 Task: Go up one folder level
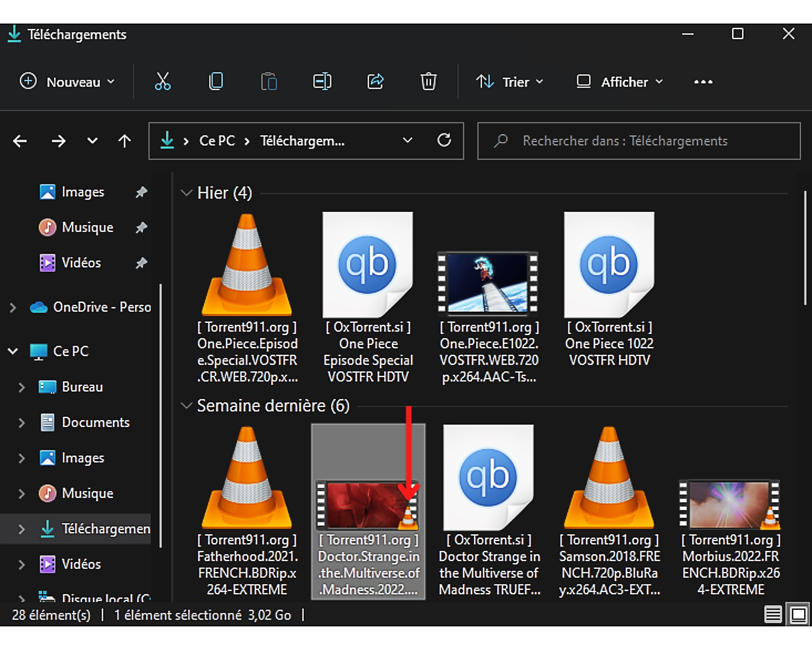(124, 141)
